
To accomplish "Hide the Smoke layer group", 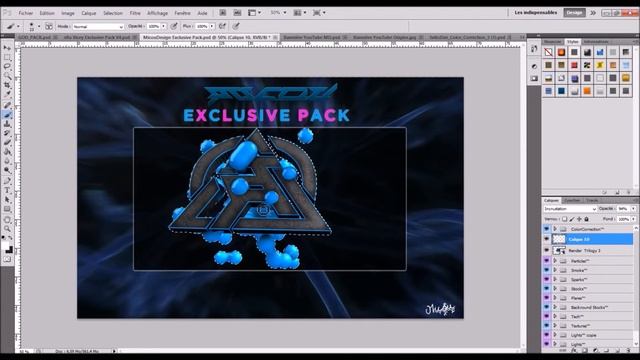I will tap(547, 270).
